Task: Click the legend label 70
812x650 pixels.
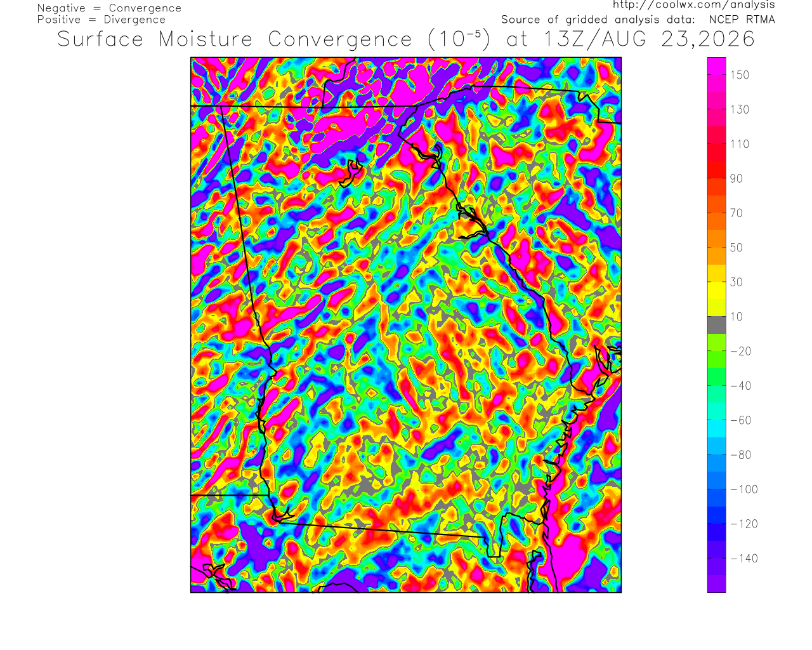Action: click(737, 213)
